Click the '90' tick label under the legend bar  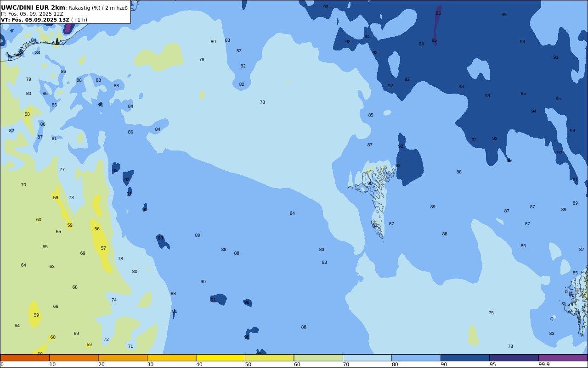point(444,364)
